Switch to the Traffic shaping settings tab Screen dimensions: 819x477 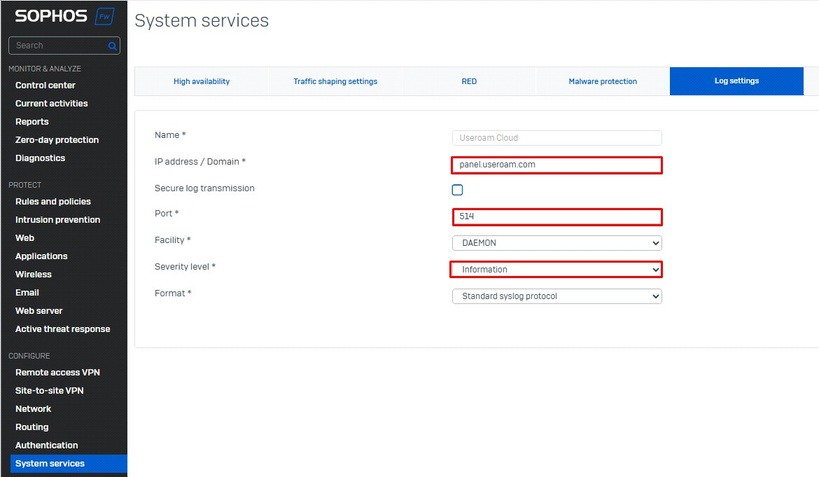335,81
